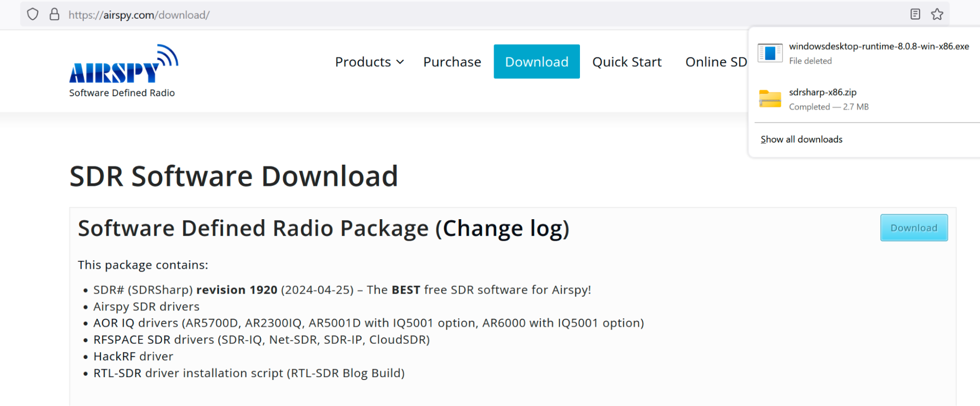Select the highlighted Download nav tab
Image resolution: width=980 pixels, height=406 pixels.
pos(536,62)
